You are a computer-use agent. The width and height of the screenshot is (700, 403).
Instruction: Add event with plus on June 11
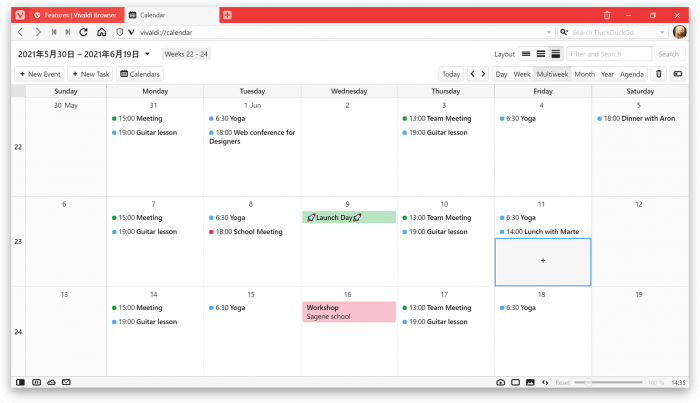543,262
